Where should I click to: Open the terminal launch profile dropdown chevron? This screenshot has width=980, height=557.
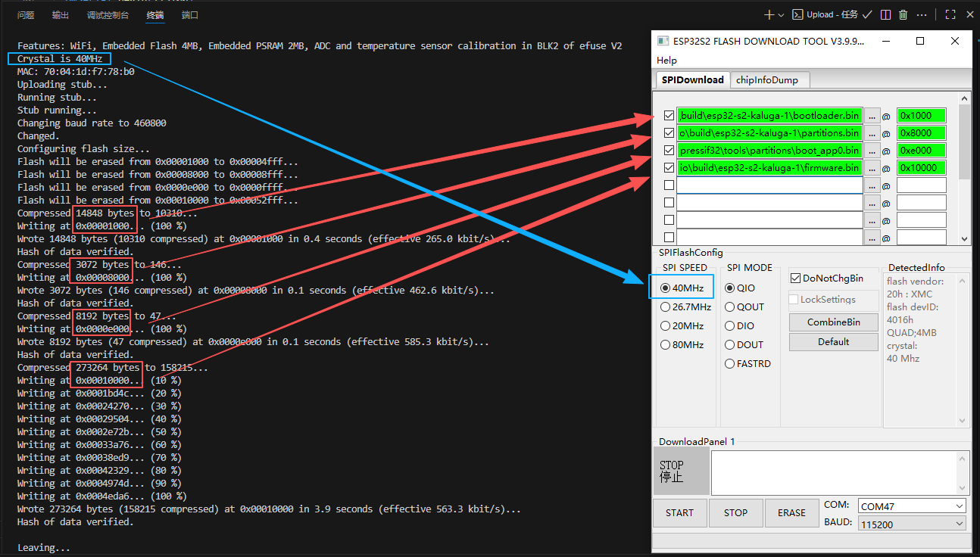click(782, 14)
